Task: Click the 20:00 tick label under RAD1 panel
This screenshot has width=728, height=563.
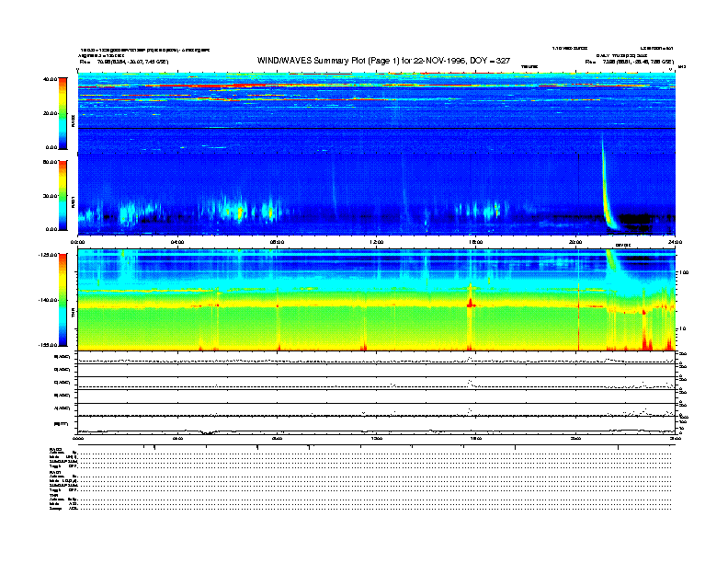Action: point(575,242)
